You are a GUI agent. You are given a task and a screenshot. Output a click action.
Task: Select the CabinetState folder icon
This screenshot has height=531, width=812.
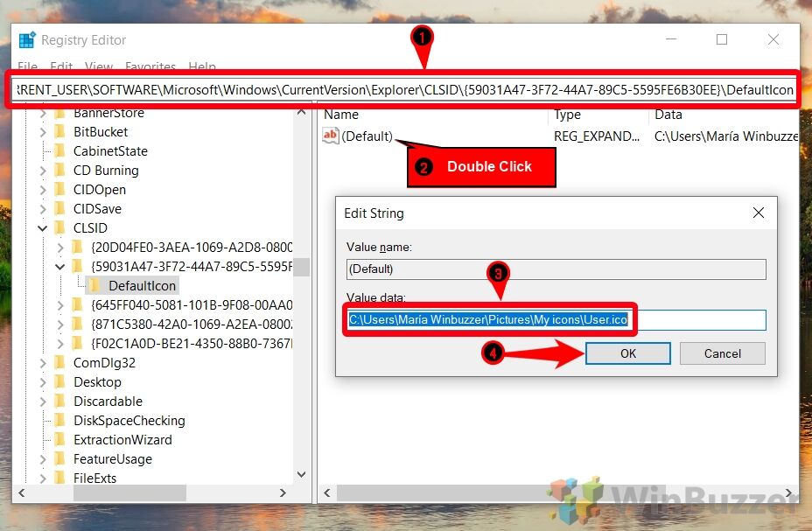(x=60, y=150)
